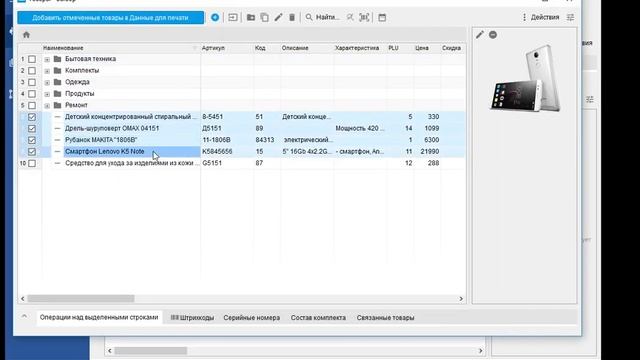The width and height of the screenshot is (640, 360).
Task: Open the Состав комплекта tab
Action: tap(318, 318)
